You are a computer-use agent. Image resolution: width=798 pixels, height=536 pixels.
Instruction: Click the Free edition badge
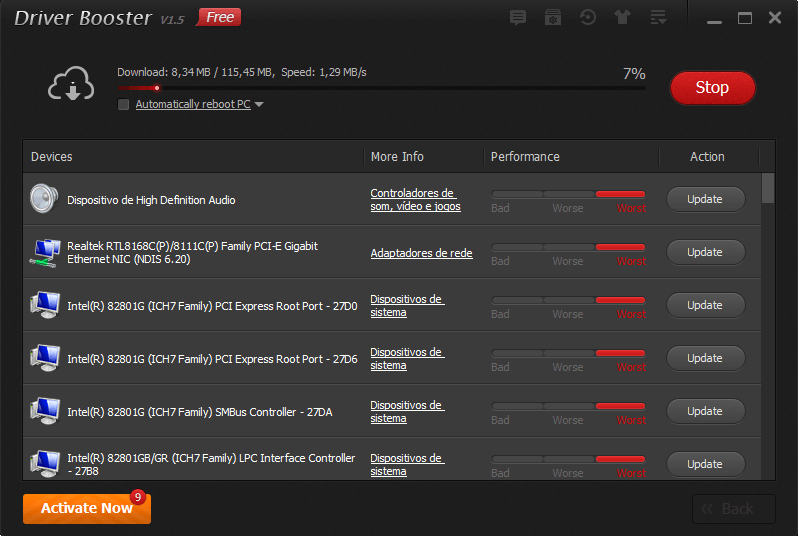(219, 17)
